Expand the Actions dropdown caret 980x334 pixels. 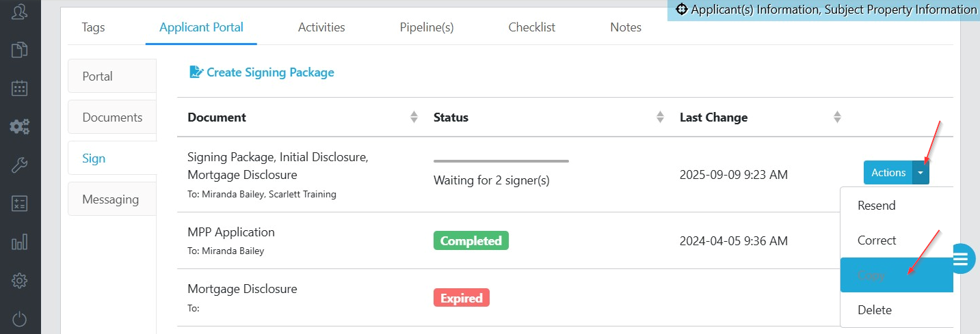(x=921, y=173)
